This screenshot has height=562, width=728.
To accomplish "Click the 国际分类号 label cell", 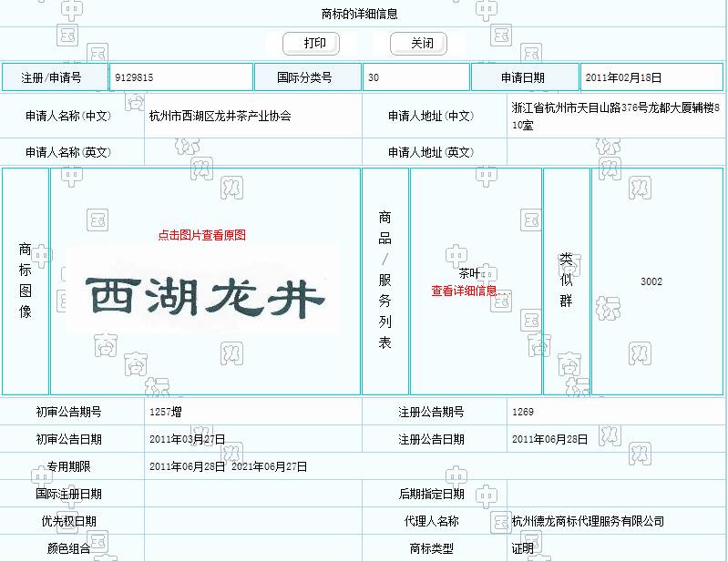I will [x=308, y=77].
